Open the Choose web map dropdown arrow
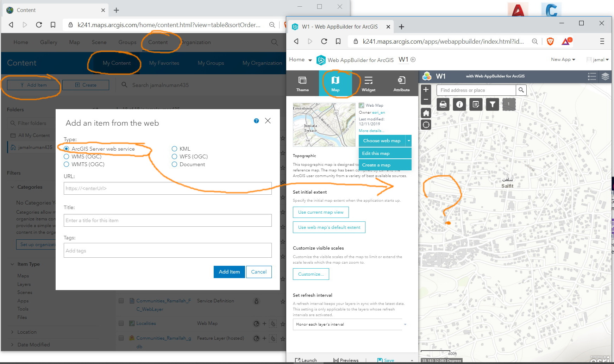Image resolution: width=614 pixels, height=364 pixels. [x=408, y=141]
